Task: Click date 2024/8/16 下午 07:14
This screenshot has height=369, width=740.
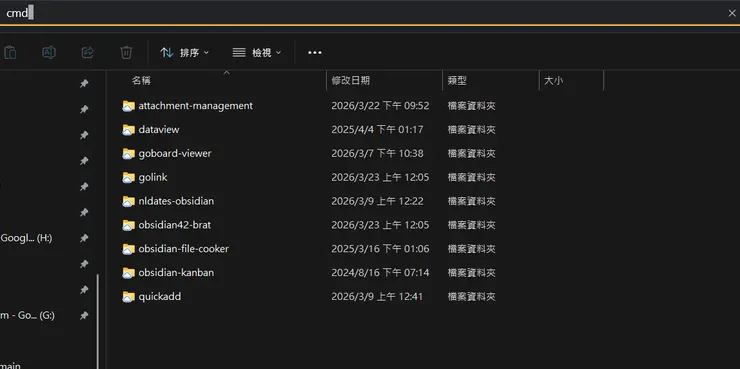Action: coord(380,273)
